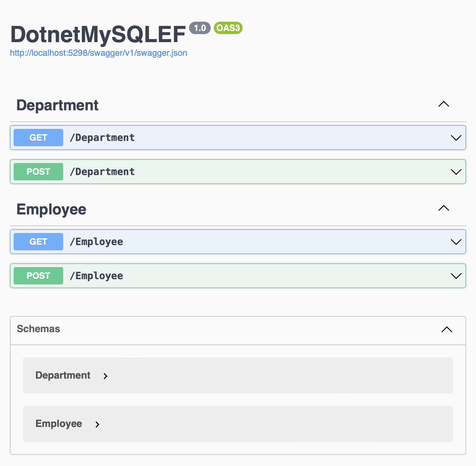Click the OAS3 version badge

pyautogui.click(x=228, y=28)
